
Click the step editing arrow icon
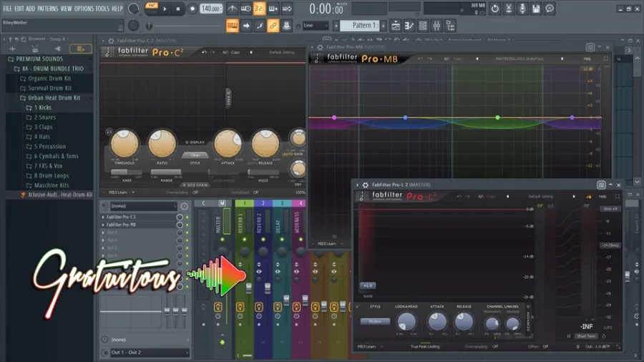click(246, 26)
